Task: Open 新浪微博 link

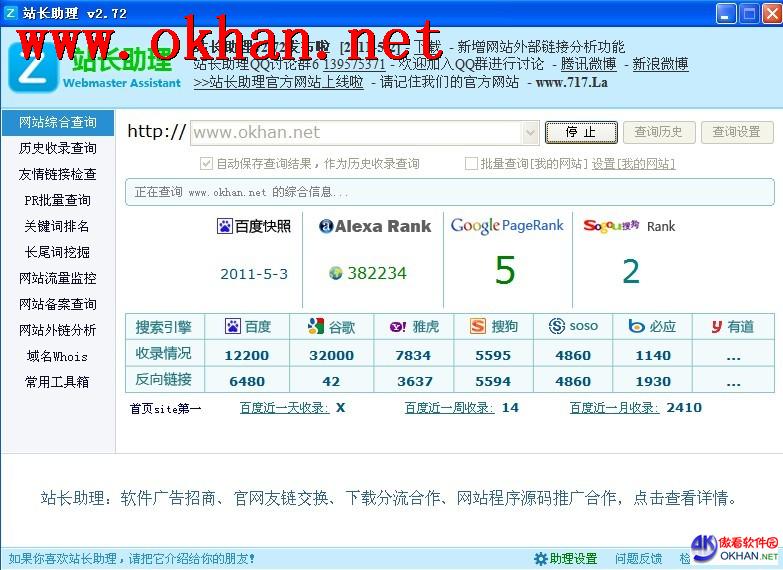Action: coord(660,64)
